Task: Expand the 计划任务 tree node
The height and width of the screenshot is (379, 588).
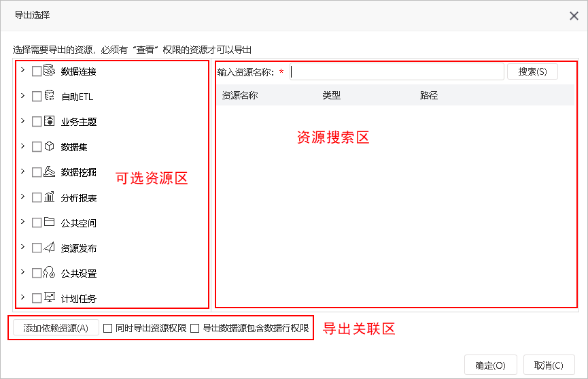Action: tap(23, 297)
